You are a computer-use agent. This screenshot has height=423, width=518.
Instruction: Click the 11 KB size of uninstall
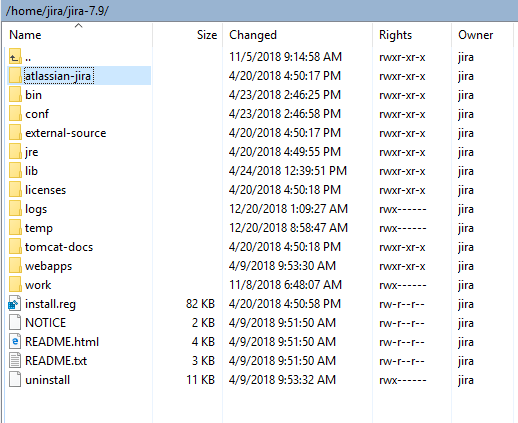200,380
